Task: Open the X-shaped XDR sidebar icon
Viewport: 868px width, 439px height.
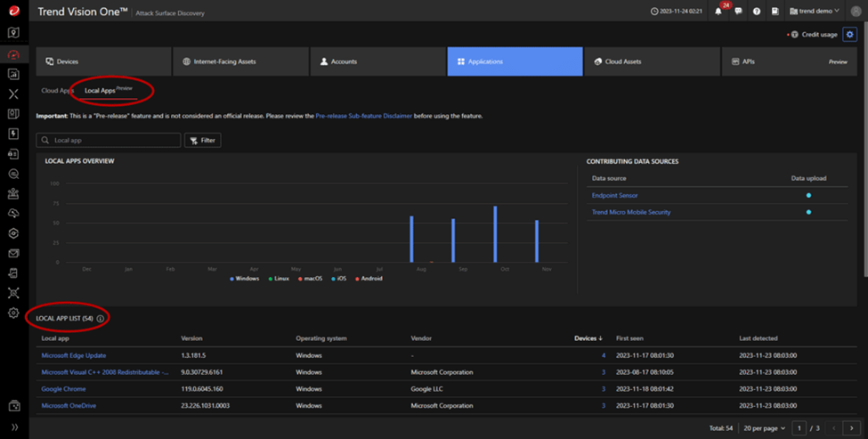Action: [x=14, y=94]
